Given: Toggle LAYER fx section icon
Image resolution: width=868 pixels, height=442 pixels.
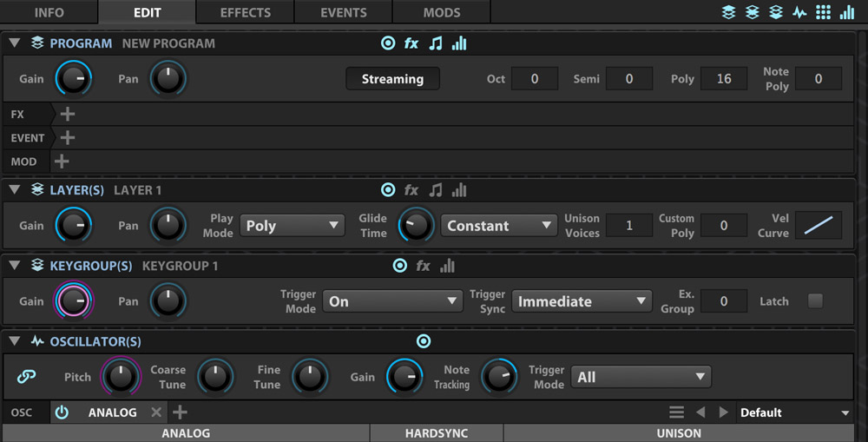Looking at the screenshot, I should click(x=411, y=190).
